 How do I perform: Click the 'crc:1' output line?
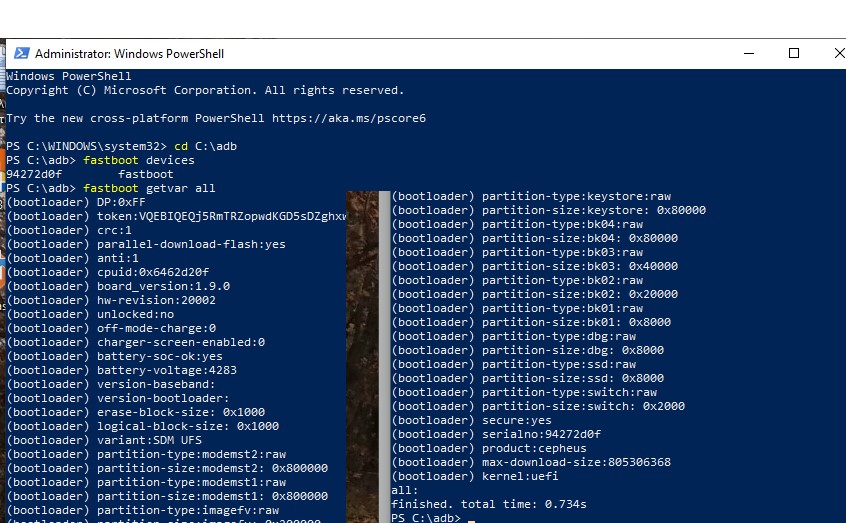[69, 230]
